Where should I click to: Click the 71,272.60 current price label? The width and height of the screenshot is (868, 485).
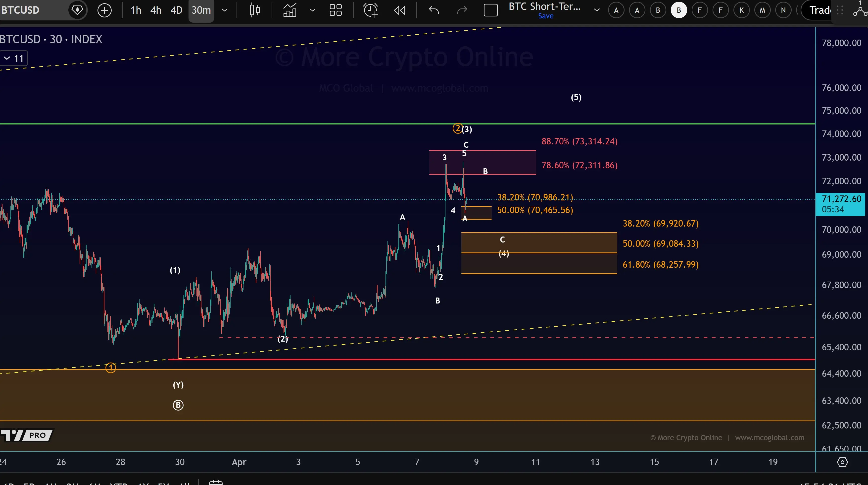(x=841, y=199)
